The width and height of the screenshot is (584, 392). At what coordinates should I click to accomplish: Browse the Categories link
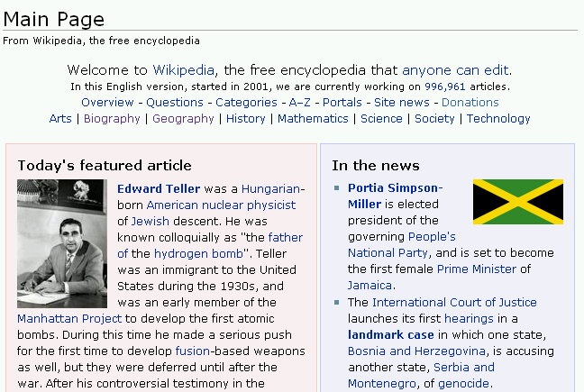click(246, 103)
